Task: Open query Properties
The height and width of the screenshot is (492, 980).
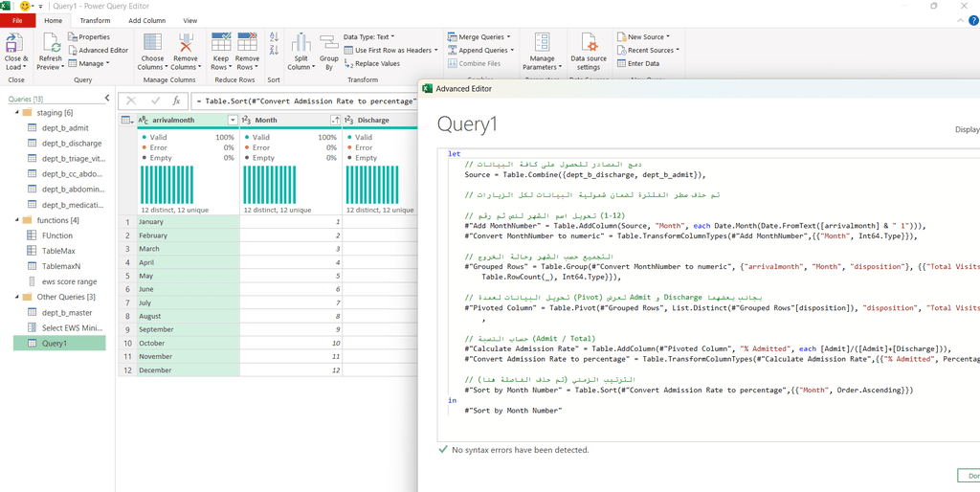Action: [x=89, y=37]
